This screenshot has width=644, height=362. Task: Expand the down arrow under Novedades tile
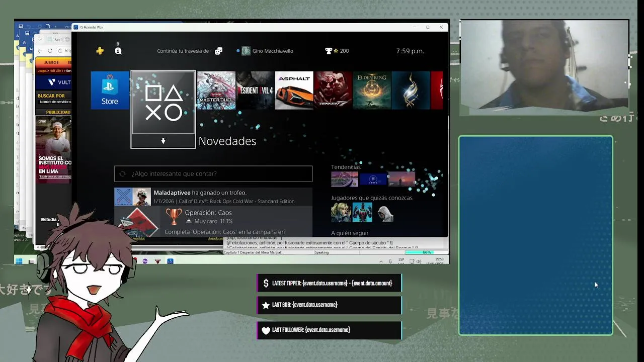pos(163,141)
